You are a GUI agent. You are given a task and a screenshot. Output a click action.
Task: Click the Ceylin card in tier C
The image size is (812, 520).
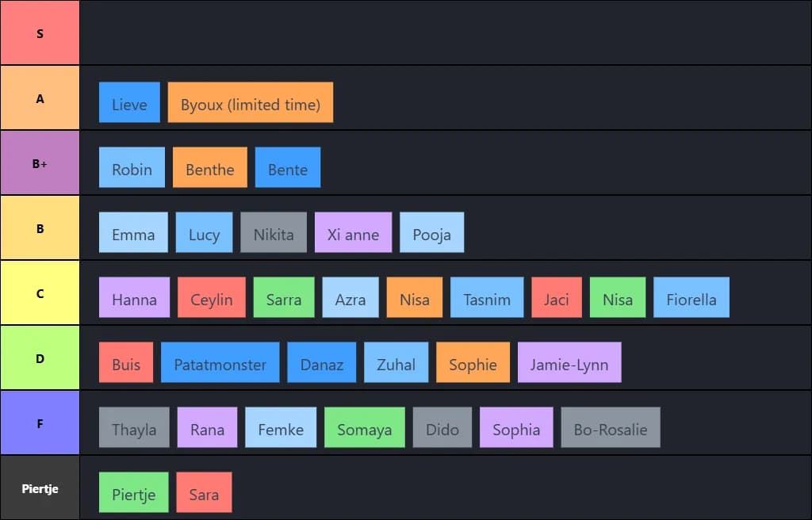pos(212,298)
